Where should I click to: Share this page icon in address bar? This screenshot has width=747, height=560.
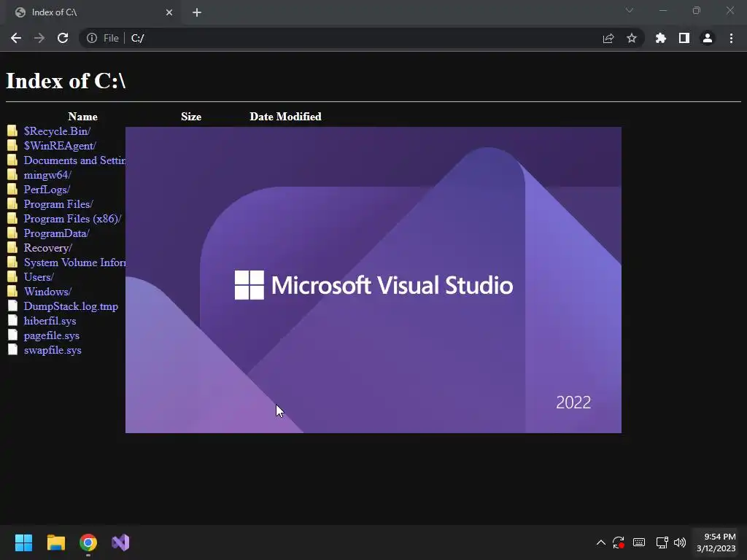(608, 38)
